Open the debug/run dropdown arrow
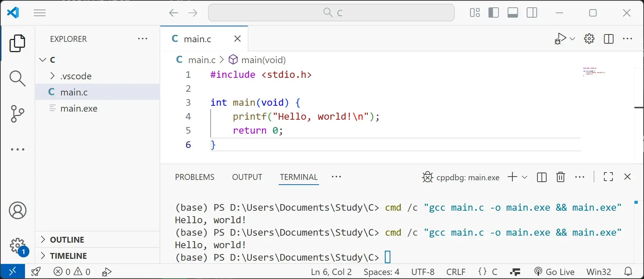The width and height of the screenshot is (644, 279). pos(572,39)
